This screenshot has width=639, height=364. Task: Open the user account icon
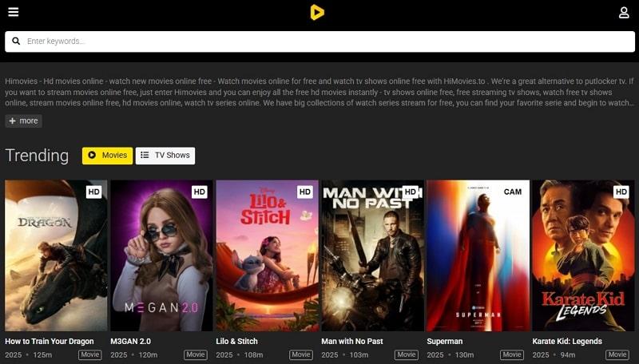point(624,13)
